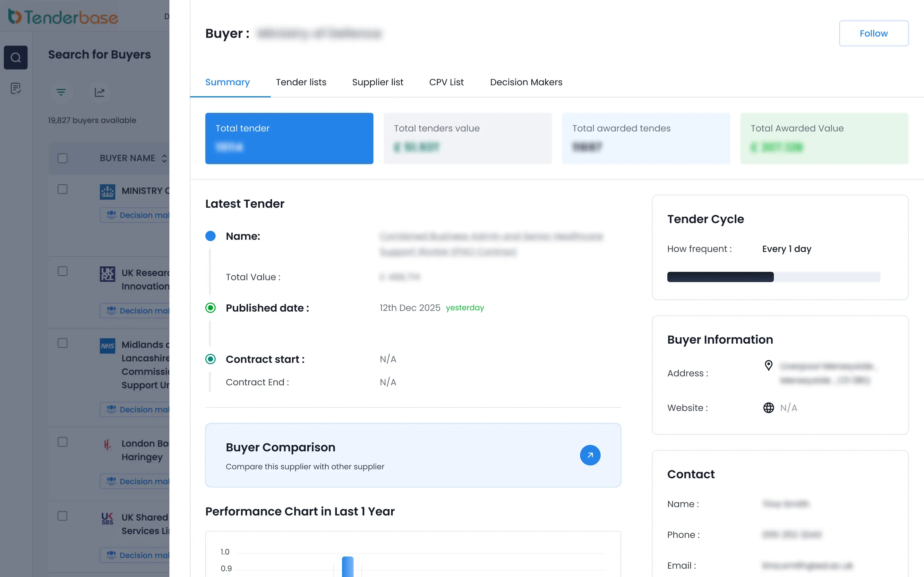
Task: Open the CPV List tab
Action: click(446, 82)
